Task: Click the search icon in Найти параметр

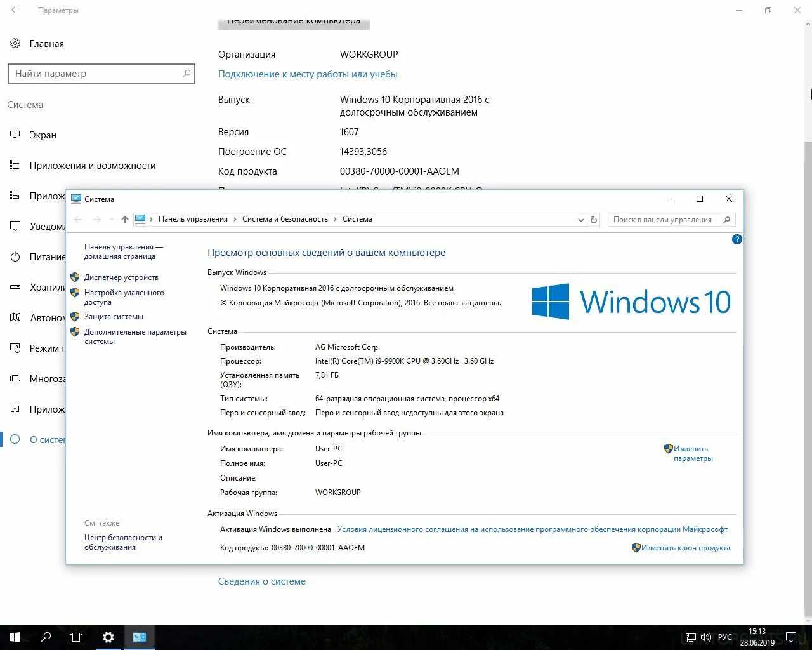Action: 187,74
